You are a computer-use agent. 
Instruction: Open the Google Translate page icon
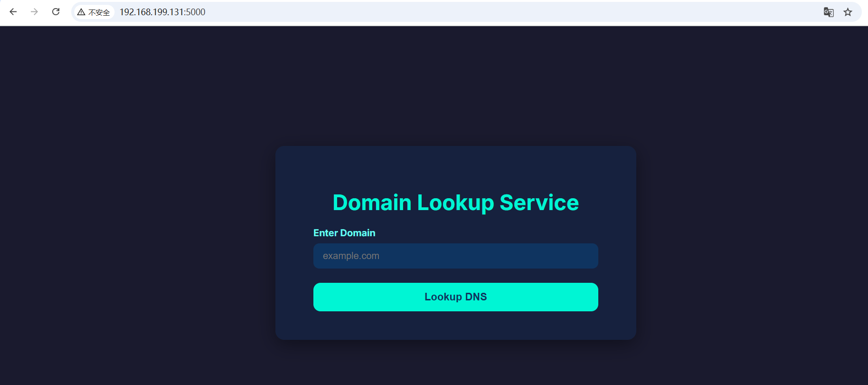[x=829, y=12]
